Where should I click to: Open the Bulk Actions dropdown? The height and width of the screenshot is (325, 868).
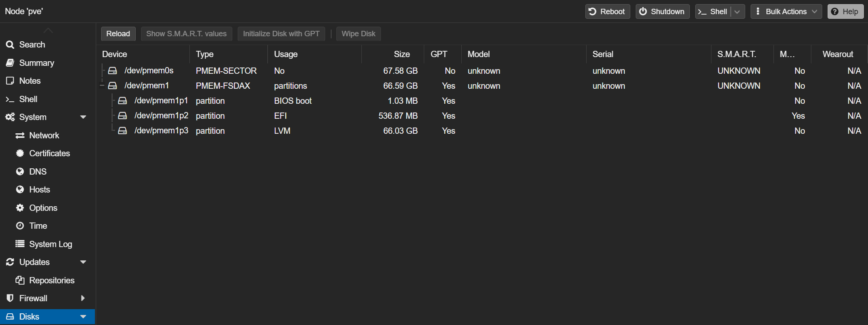(x=786, y=12)
